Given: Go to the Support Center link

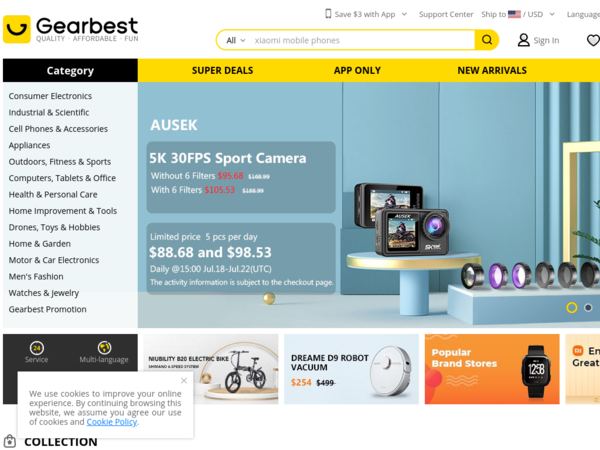Looking at the screenshot, I should [x=446, y=14].
